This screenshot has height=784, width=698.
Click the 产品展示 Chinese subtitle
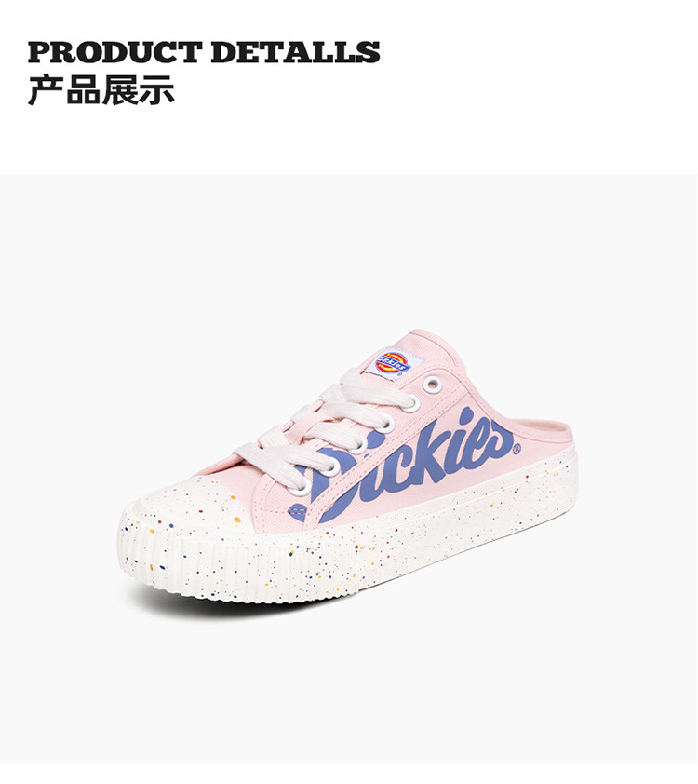101,90
